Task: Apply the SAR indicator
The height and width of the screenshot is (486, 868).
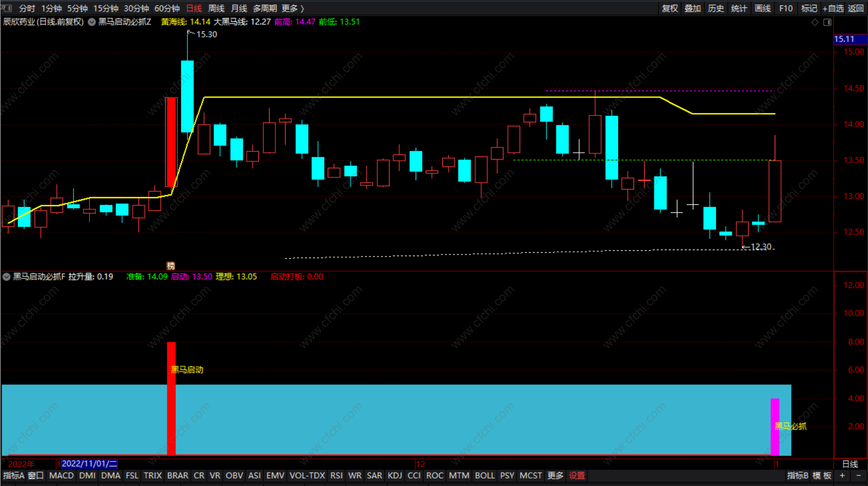Action: pyautogui.click(x=375, y=476)
